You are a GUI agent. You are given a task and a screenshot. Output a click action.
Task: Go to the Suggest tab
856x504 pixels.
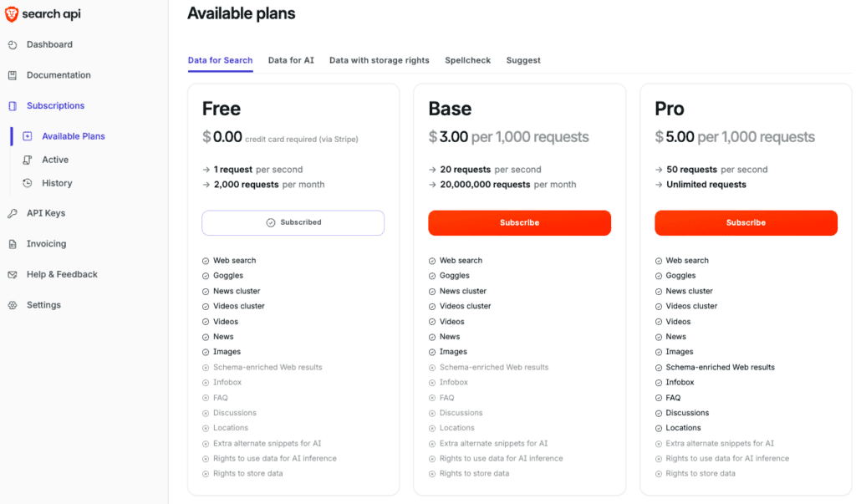(523, 60)
